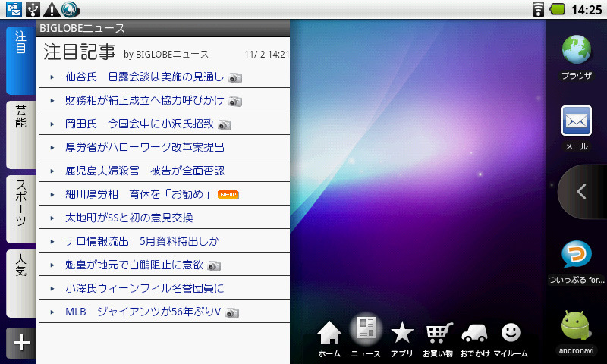The width and height of the screenshot is (607, 364).
Task: Click the Wi-Fi signal status icon
Action: click(538, 9)
